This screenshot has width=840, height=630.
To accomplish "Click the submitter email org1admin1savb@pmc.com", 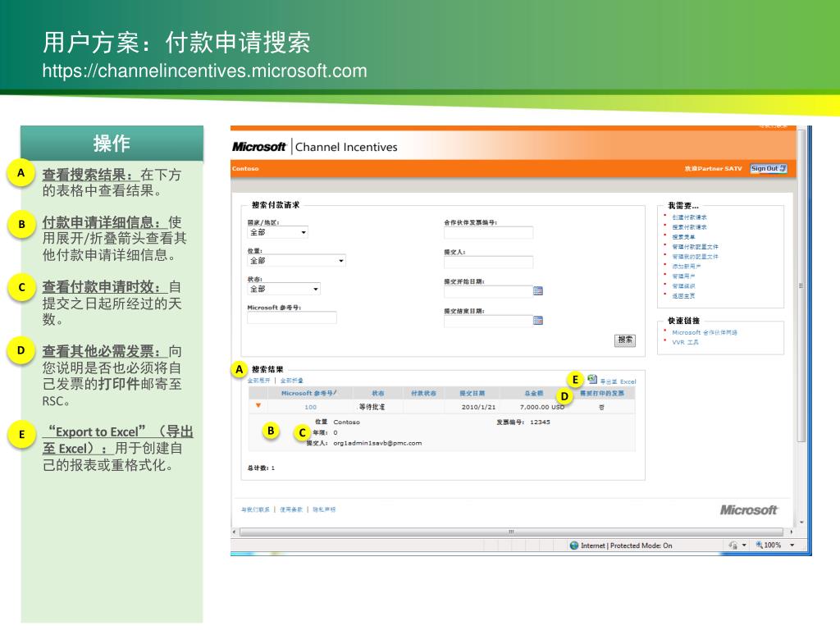I will (377, 443).
